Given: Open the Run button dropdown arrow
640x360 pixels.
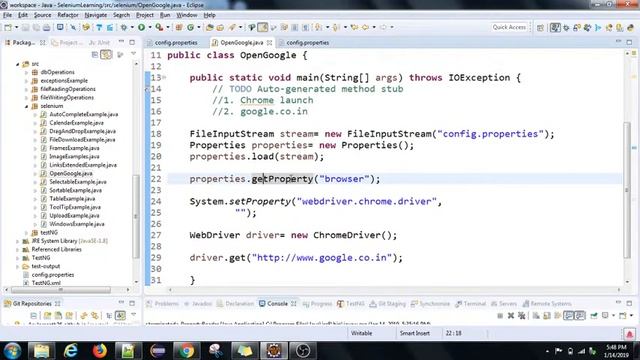Looking at the screenshot, I should [150, 27].
